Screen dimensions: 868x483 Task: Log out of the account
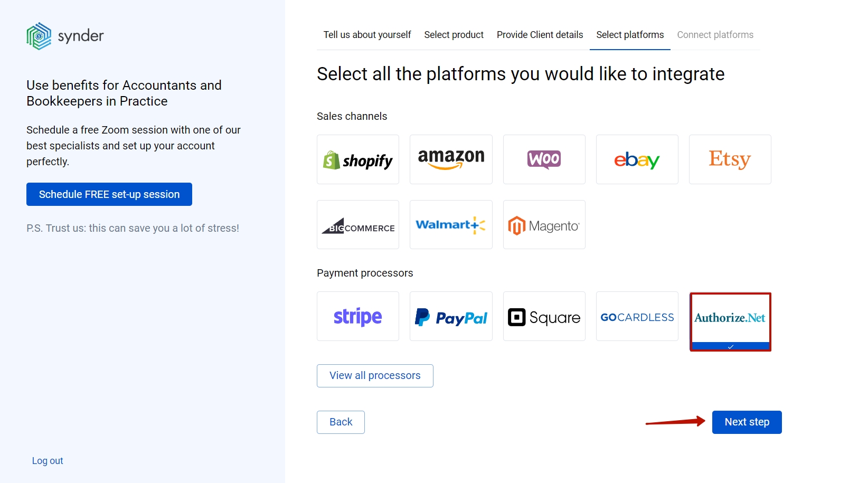click(48, 460)
